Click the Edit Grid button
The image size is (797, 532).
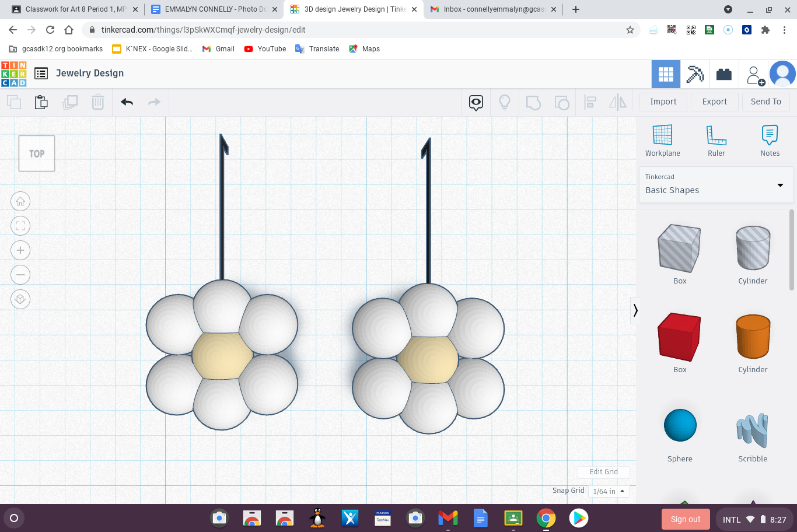pyautogui.click(x=604, y=472)
